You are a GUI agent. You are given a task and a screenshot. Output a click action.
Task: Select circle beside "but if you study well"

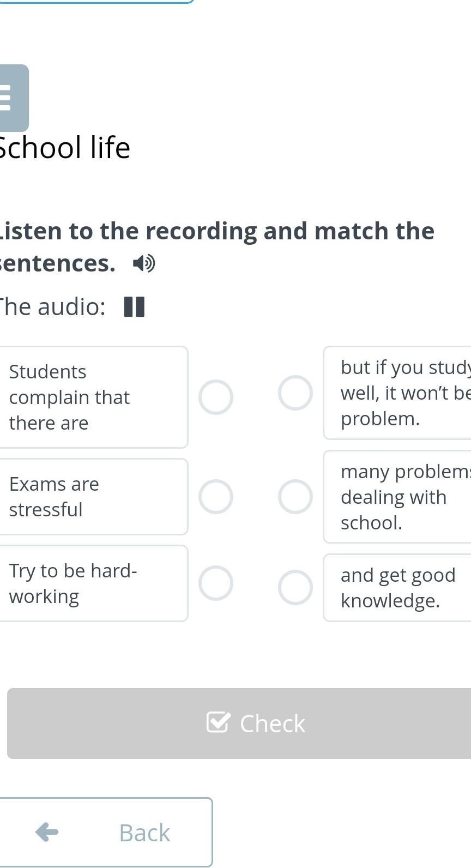click(x=295, y=393)
